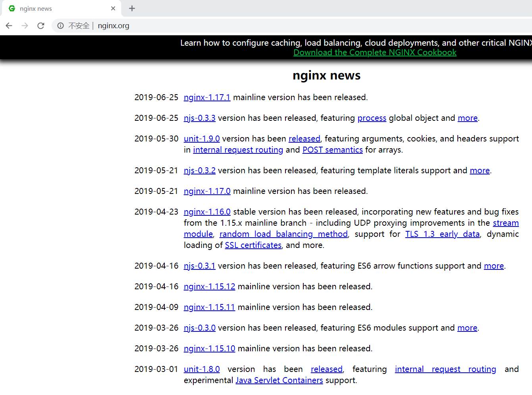Open the POST semantics link
The height and width of the screenshot is (395, 532).
[x=333, y=150]
